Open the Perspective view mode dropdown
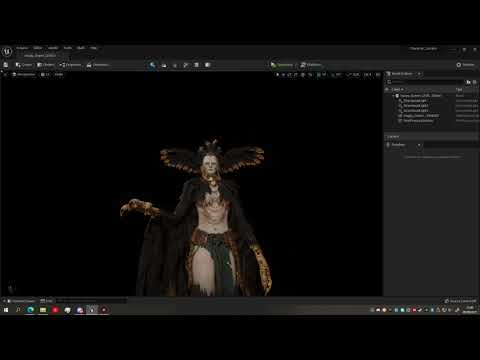480x360 pixels. coord(24,74)
